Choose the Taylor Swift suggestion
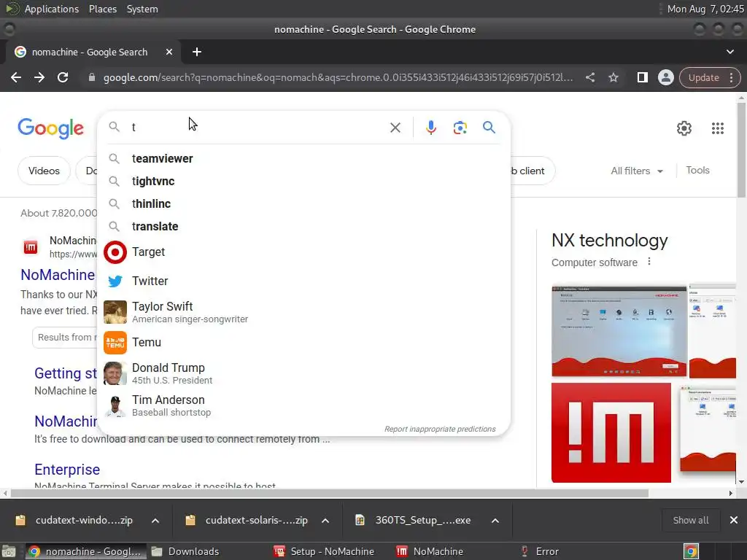Viewport: 747px width, 560px height. tap(304, 312)
